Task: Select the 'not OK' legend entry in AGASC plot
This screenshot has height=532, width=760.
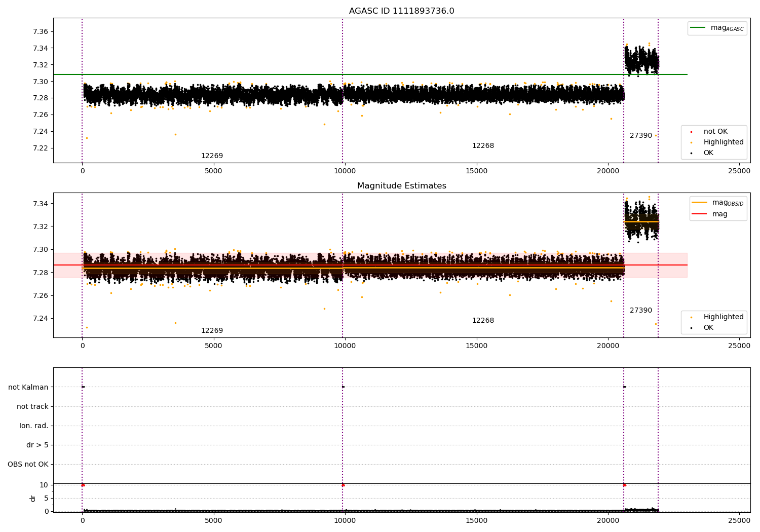Action: (x=715, y=131)
